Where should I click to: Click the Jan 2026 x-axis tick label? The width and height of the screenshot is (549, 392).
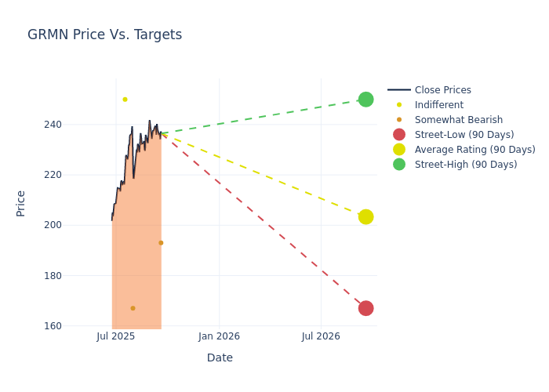(219, 337)
